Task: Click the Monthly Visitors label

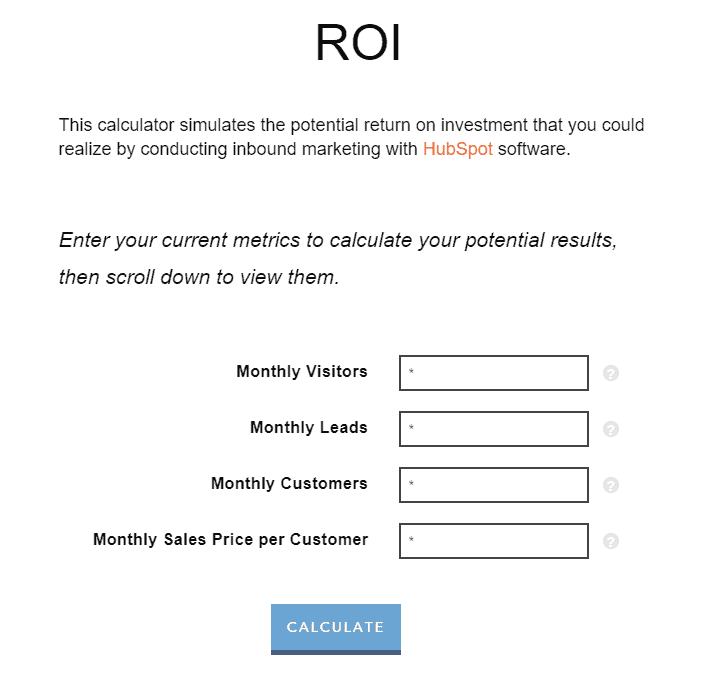Action: click(x=302, y=372)
